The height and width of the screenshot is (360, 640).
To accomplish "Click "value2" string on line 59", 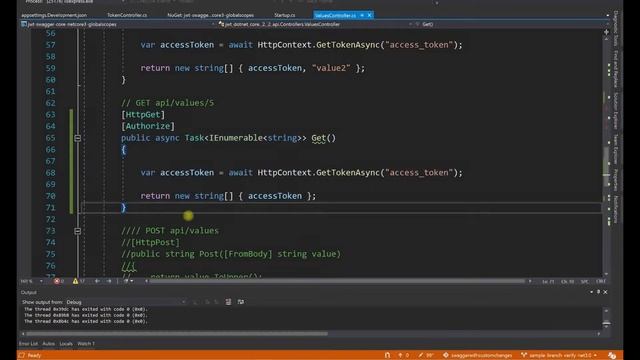I will (x=331, y=68).
